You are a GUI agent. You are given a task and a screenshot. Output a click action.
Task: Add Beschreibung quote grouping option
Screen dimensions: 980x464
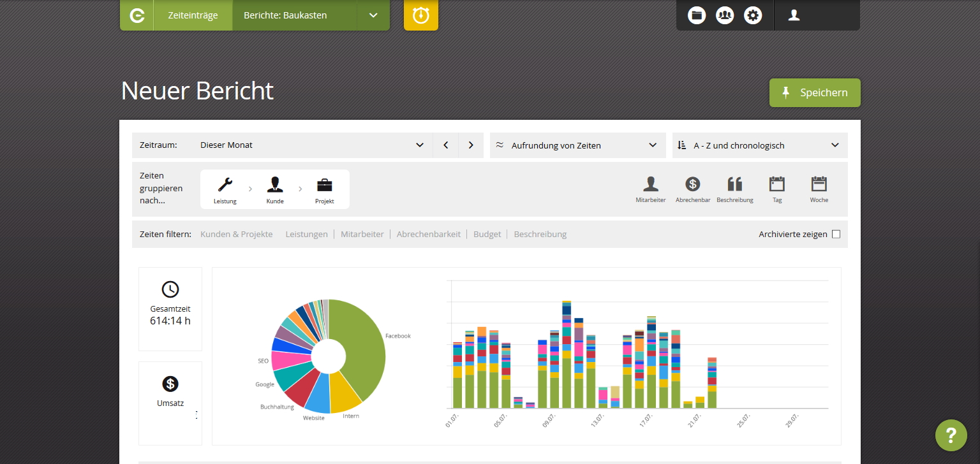tap(735, 189)
